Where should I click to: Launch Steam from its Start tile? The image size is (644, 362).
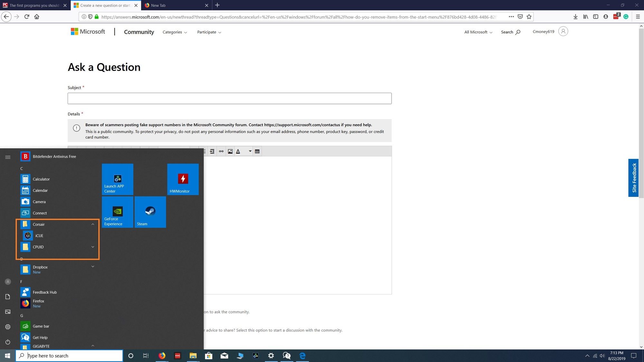point(150,212)
